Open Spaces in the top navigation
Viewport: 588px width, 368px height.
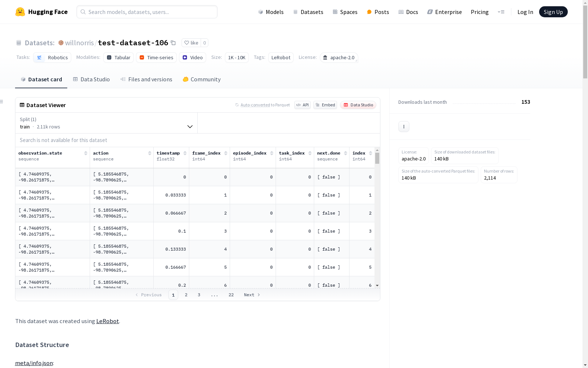click(345, 12)
